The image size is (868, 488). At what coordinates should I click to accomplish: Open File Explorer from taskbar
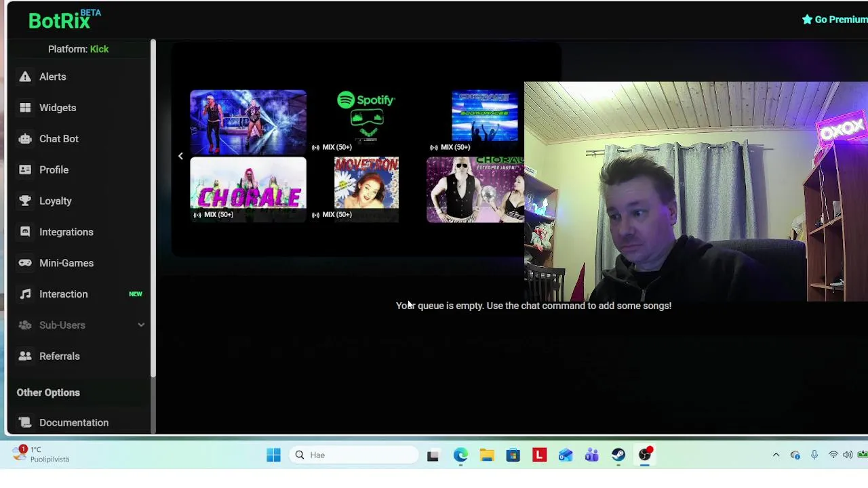click(x=487, y=455)
